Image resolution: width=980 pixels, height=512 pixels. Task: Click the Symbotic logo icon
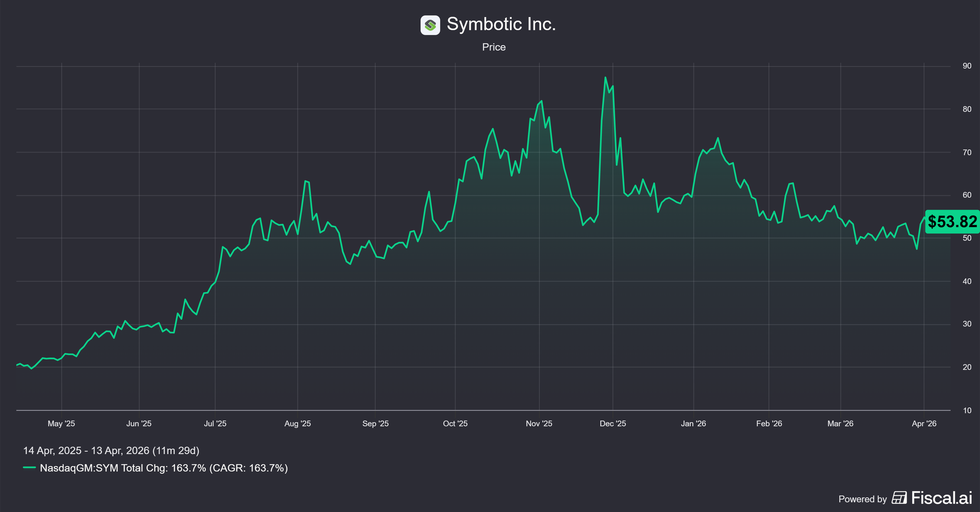430,25
